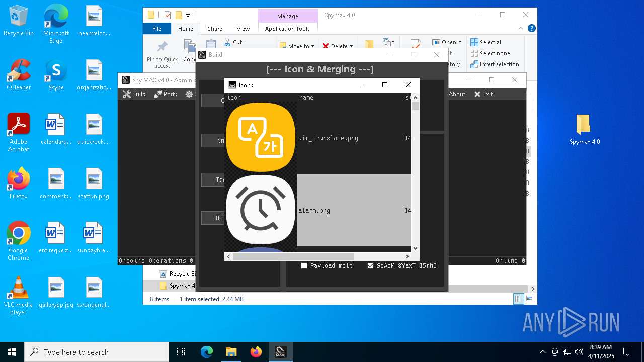This screenshot has height=362, width=644.
Task: Click the Build window title icon
Action: [x=202, y=55]
